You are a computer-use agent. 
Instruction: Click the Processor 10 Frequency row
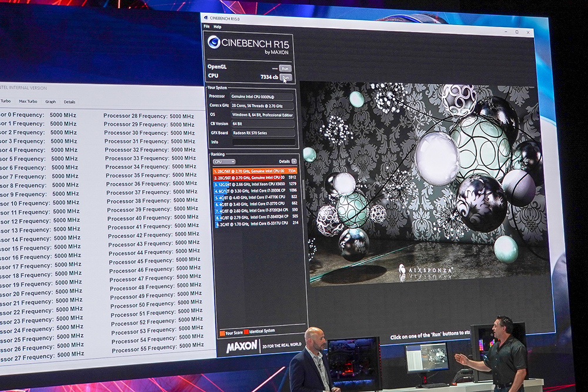(x=40, y=202)
